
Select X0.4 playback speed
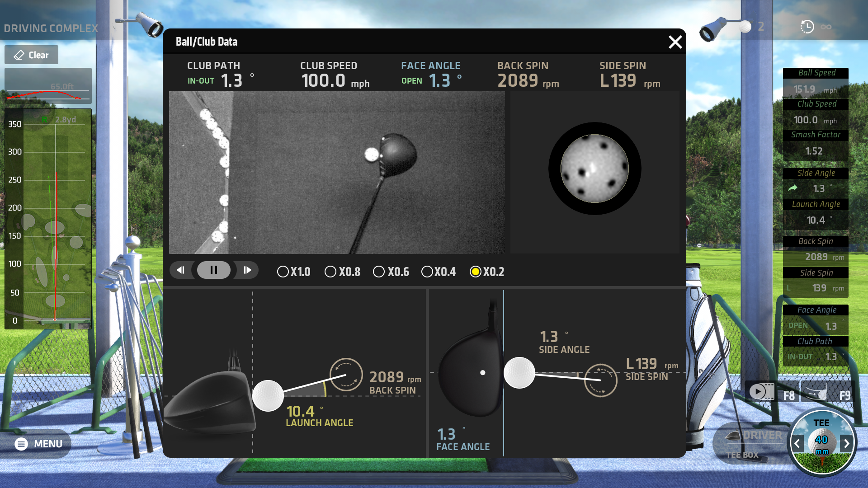pos(427,272)
